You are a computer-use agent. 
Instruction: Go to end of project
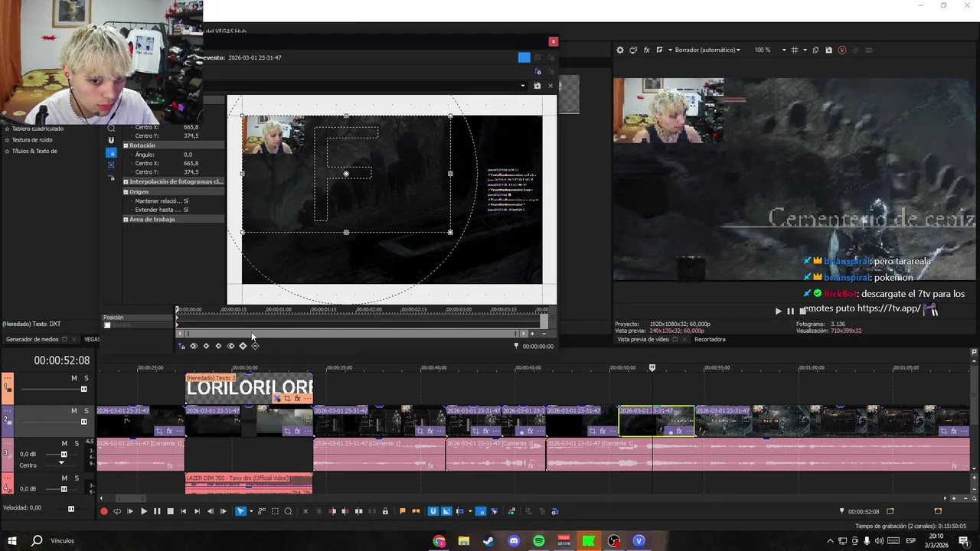pos(197,512)
